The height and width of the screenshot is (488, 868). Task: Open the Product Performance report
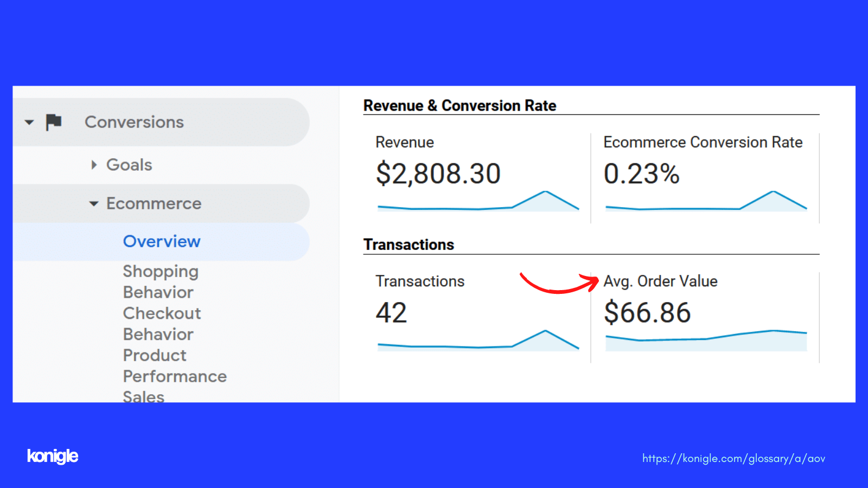click(174, 365)
